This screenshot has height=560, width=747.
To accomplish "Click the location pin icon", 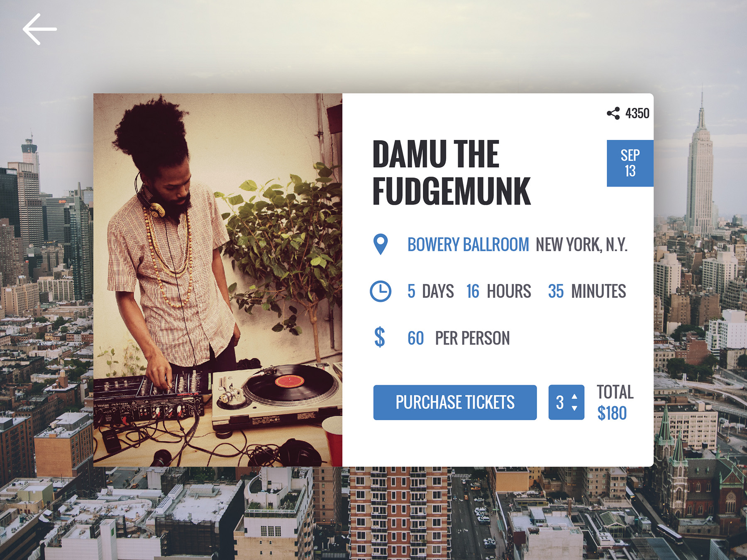I will pyautogui.click(x=380, y=244).
